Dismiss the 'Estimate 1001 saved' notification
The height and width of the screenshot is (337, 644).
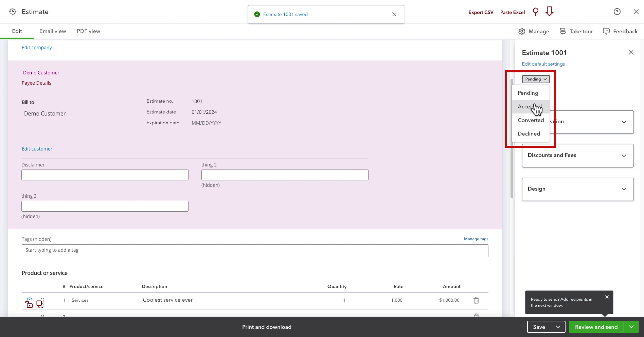394,14
